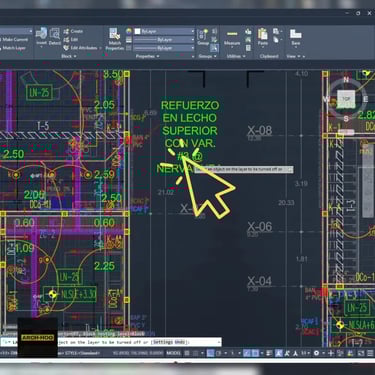Expand the Groups panel
This screenshot has width=375, height=375.
coord(207,56)
